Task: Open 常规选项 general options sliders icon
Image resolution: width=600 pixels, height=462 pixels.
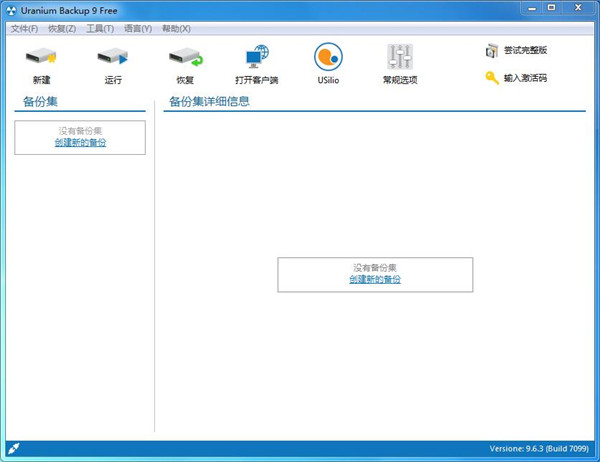Action: [400, 57]
